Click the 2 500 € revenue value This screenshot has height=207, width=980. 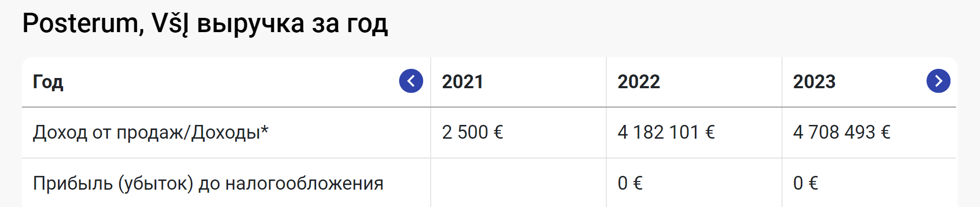coord(472,133)
